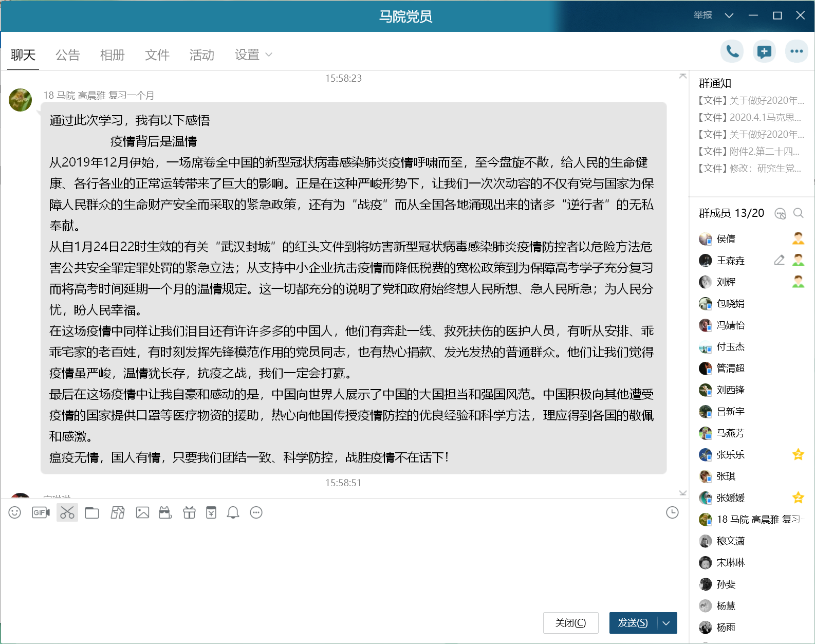Start a group voice call
The height and width of the screenshot is (644, 815).
coord(732,51)
